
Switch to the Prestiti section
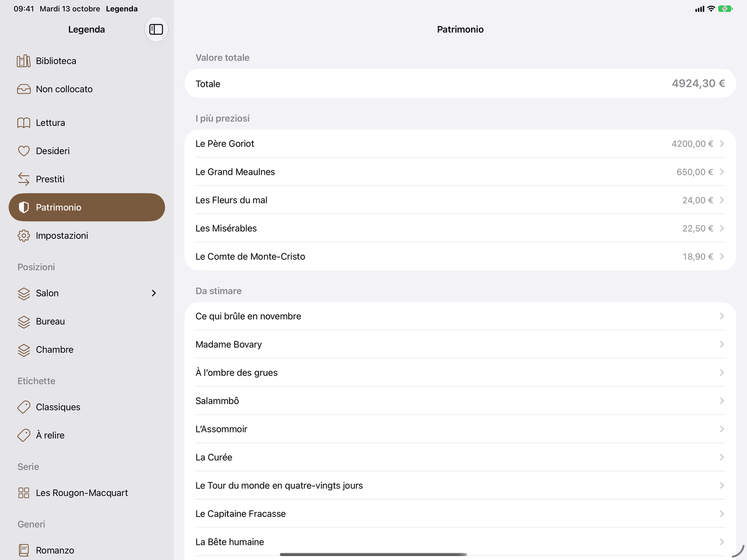[x=87, y=179]
